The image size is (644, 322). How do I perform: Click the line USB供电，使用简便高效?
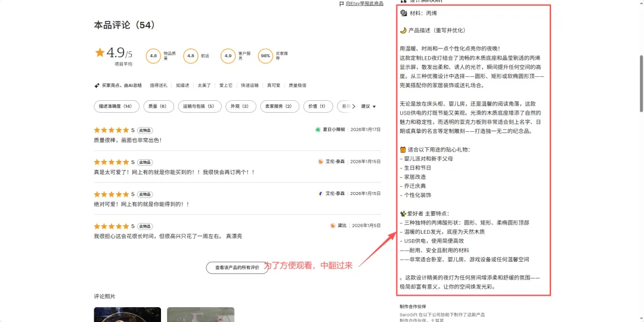point(432,241)
